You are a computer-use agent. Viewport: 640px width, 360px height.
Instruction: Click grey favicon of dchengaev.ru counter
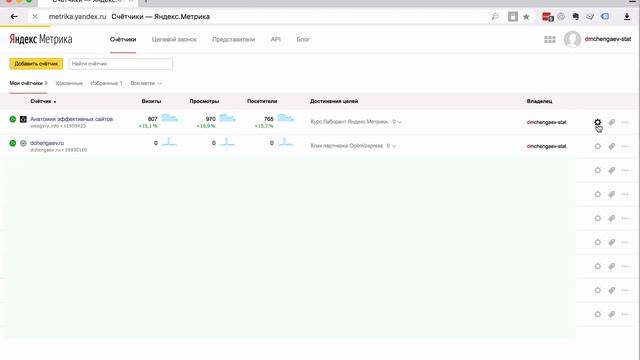(23, 143)
